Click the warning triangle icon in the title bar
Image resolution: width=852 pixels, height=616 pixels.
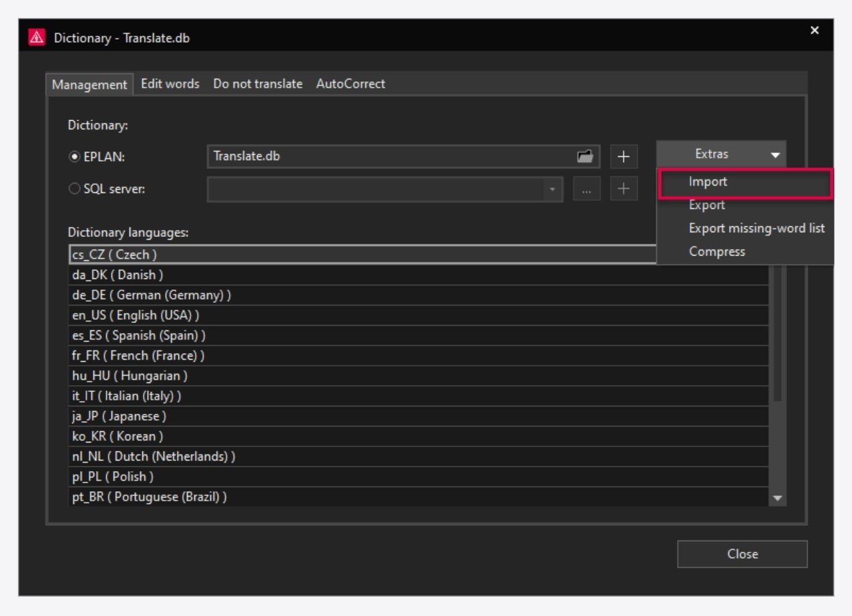pos(37,30)
